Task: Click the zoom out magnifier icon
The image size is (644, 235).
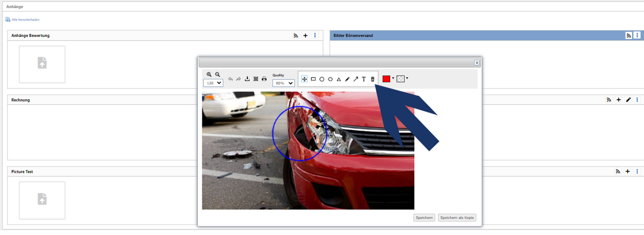Action: 217,74
